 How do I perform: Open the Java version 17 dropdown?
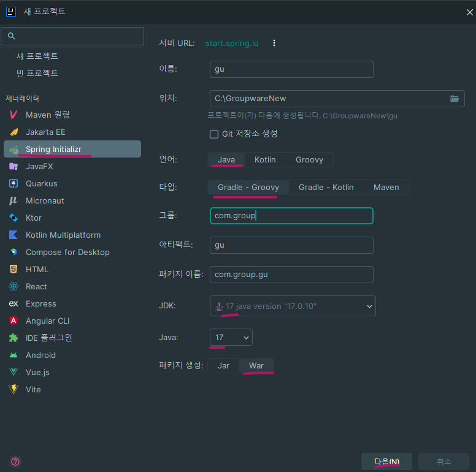[x=231, y=337]
